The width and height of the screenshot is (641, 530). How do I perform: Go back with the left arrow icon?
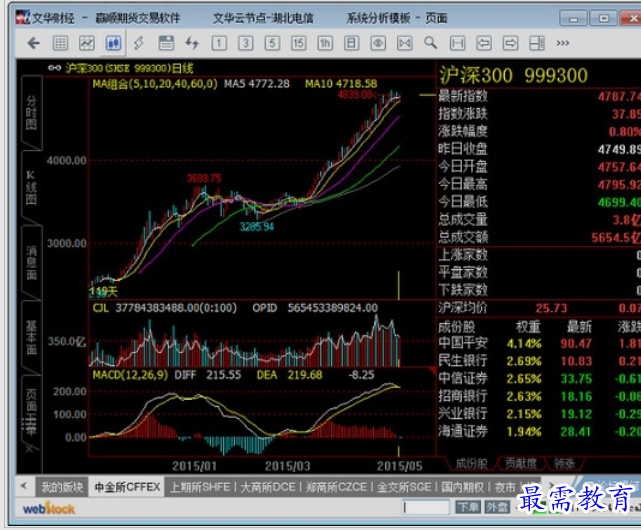[x=34, y=43]
